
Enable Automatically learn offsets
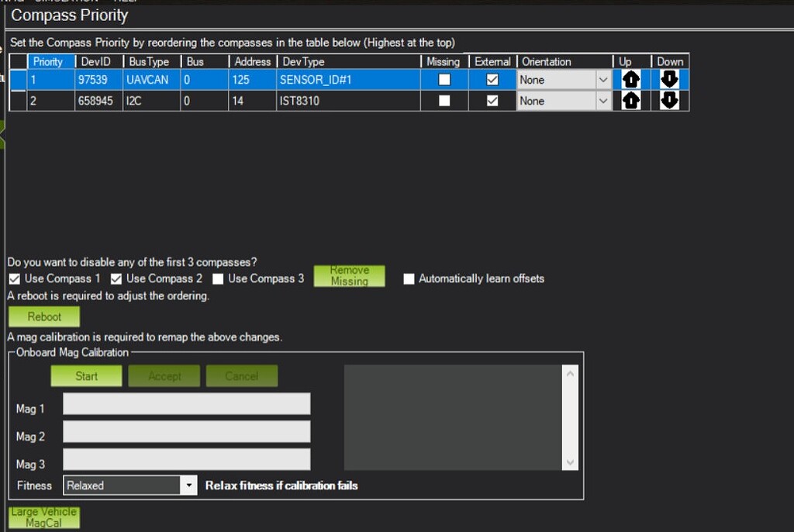tap(409, 279)
